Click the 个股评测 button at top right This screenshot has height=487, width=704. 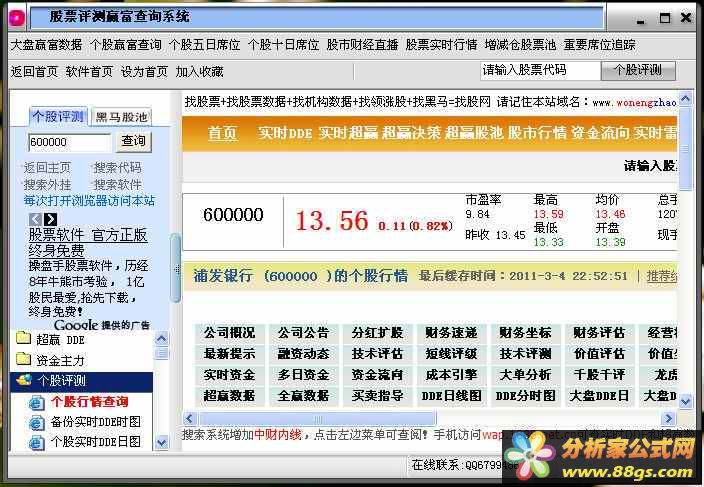click(638, 70)
